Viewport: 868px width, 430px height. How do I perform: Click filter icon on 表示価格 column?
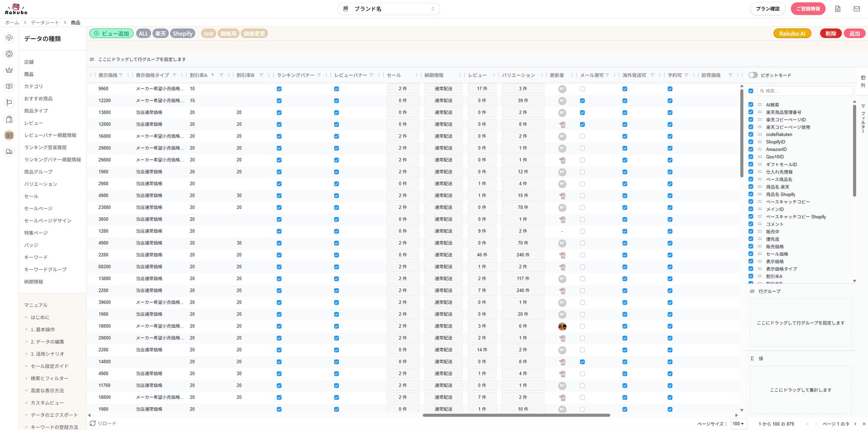click(x=121, y=75)
